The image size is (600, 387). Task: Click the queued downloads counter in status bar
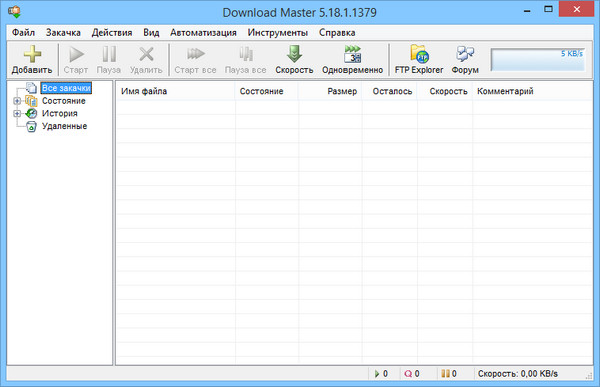(x=412, y=374)
